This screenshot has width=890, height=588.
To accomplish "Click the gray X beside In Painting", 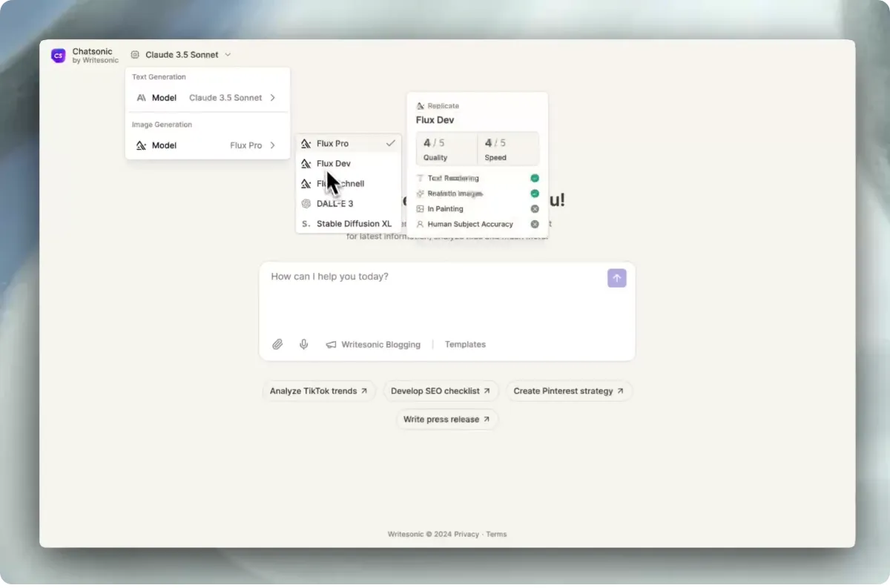I will 535,209.
